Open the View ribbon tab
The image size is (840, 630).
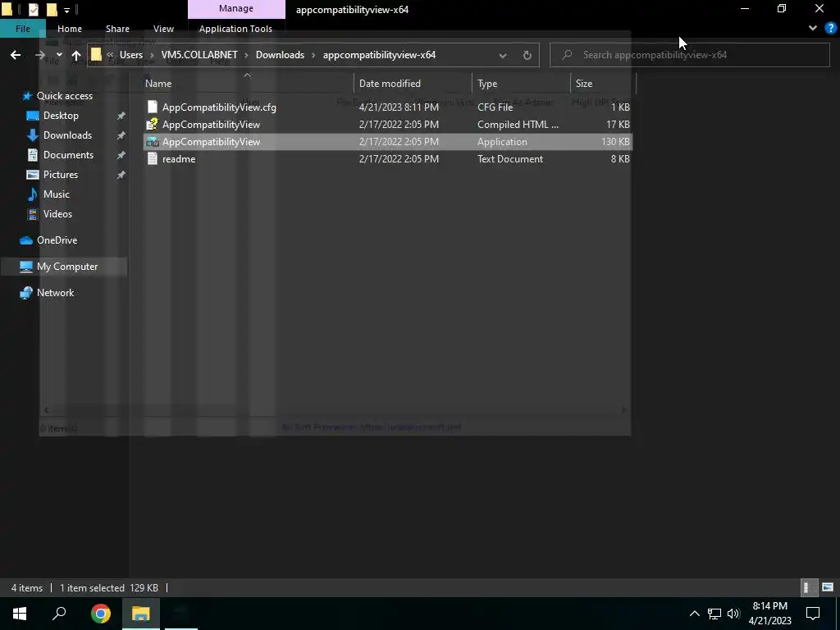pos(163,29)
